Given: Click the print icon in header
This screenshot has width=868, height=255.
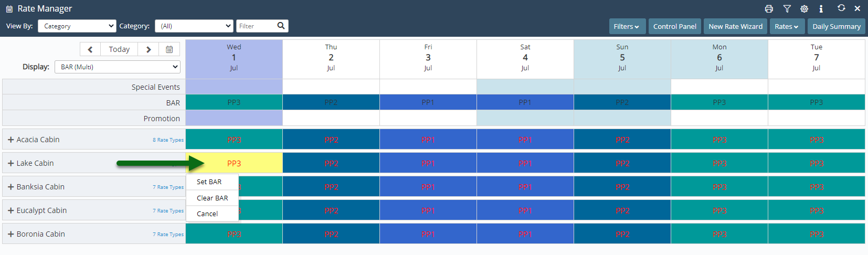Looking at the screenshot, I should (769, 8).
